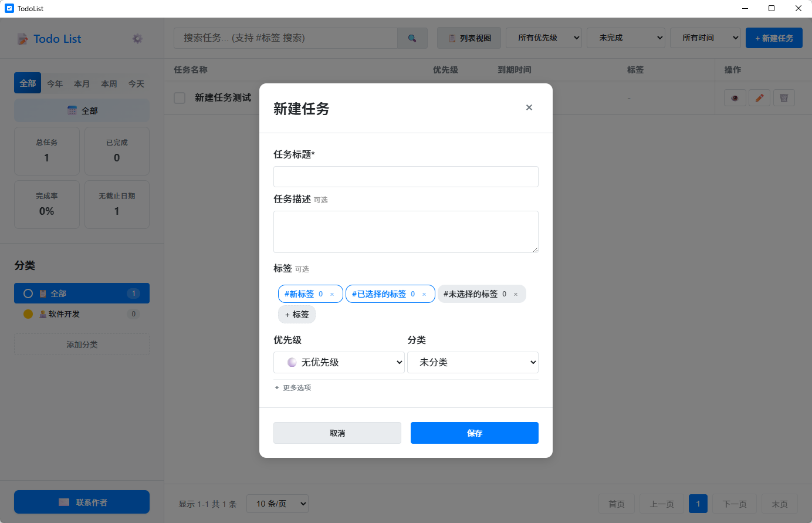Click the TodoList app icon in the title bar
This screenshot has height=523, width=812.
coord(9,8)
